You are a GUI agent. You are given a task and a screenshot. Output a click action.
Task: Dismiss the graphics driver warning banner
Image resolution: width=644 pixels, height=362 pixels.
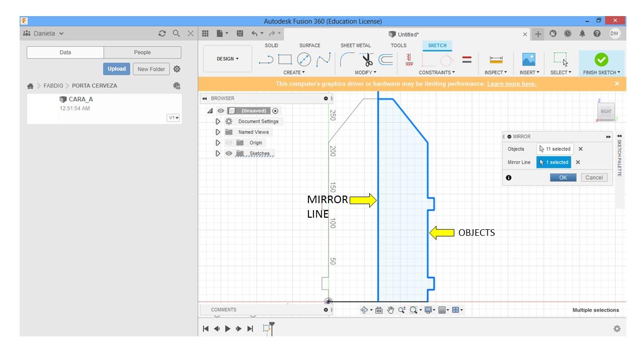tap(617, 84)
